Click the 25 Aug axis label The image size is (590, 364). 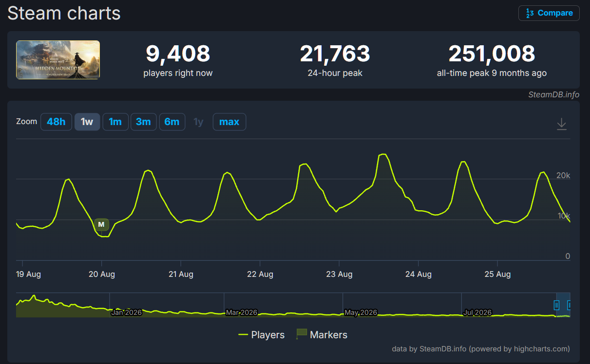[497, 274]
